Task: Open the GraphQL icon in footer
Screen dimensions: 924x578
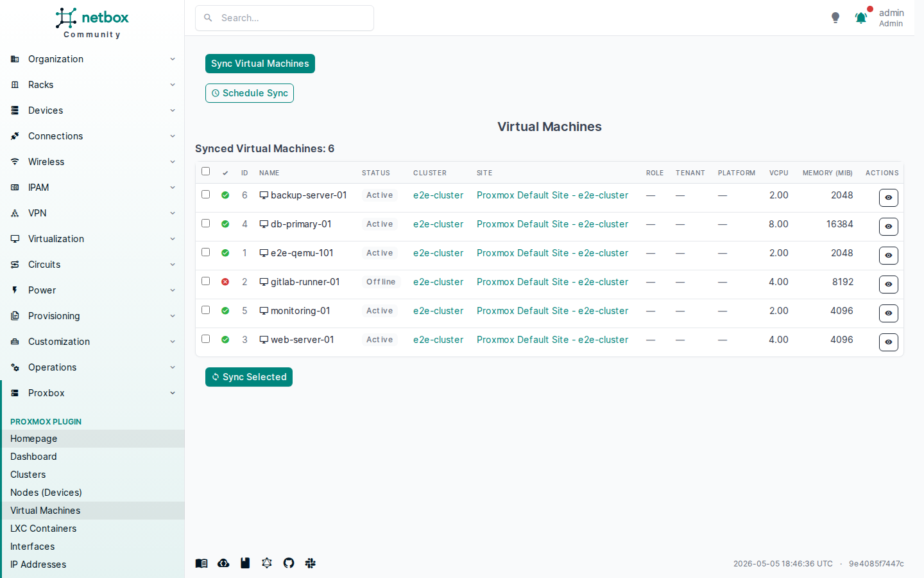Action: pyautogui.click(x=267, y=563)
